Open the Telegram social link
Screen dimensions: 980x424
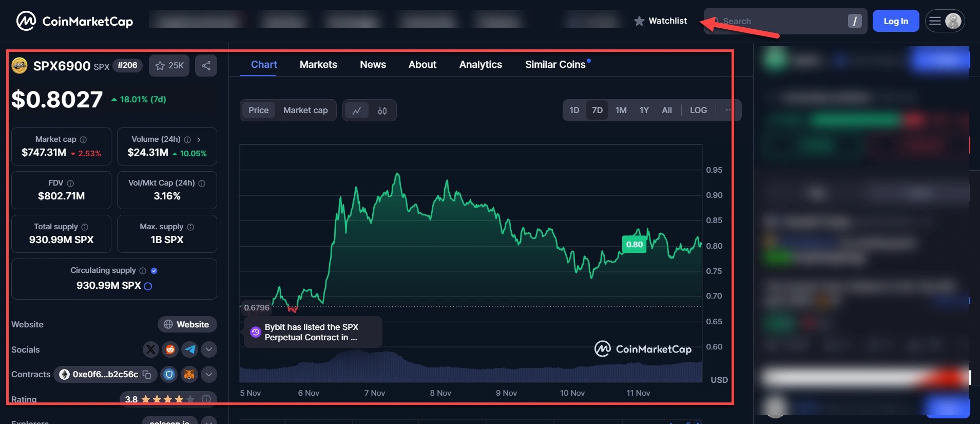point(189,349)
